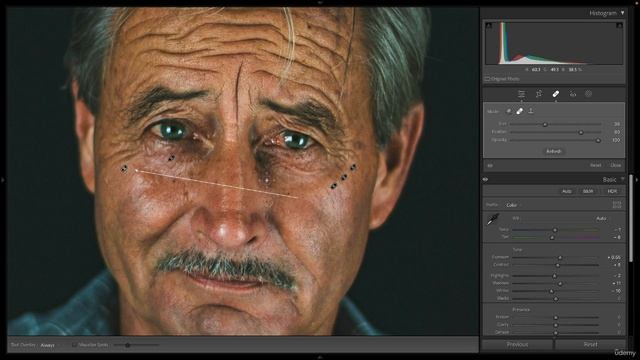
Task: Click the Histogram panel title
Action: click(x=603, y=13)
